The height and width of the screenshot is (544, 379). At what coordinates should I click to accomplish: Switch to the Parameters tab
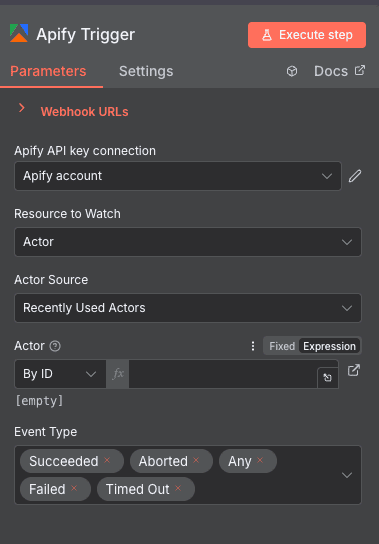(48, 71)
